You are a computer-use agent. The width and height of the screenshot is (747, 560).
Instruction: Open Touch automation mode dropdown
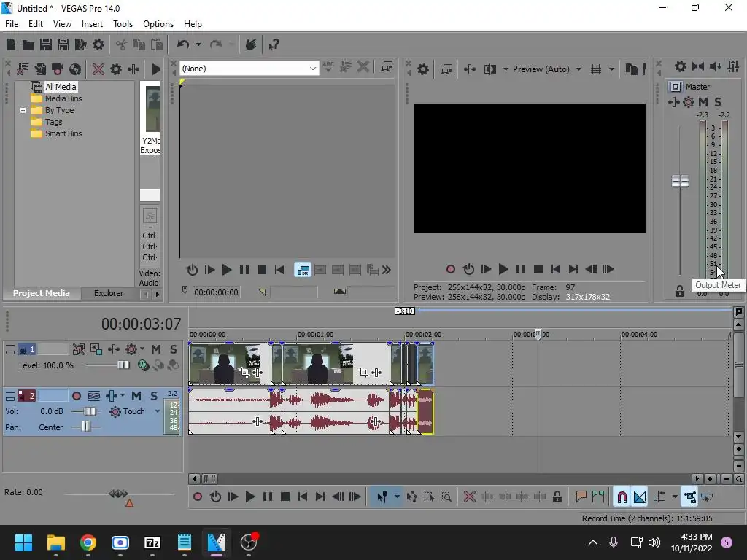pyautogui.click(x=158, y=411)
